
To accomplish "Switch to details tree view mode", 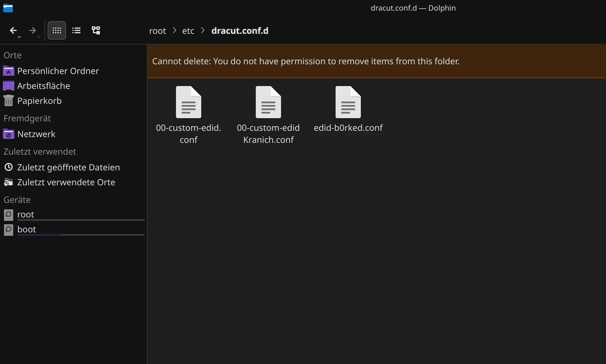I will coord(96,30).
